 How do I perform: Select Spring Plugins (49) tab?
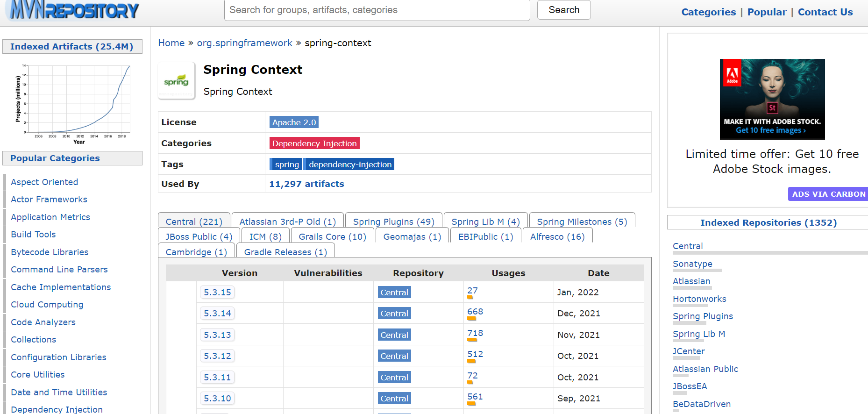(394, 221)
